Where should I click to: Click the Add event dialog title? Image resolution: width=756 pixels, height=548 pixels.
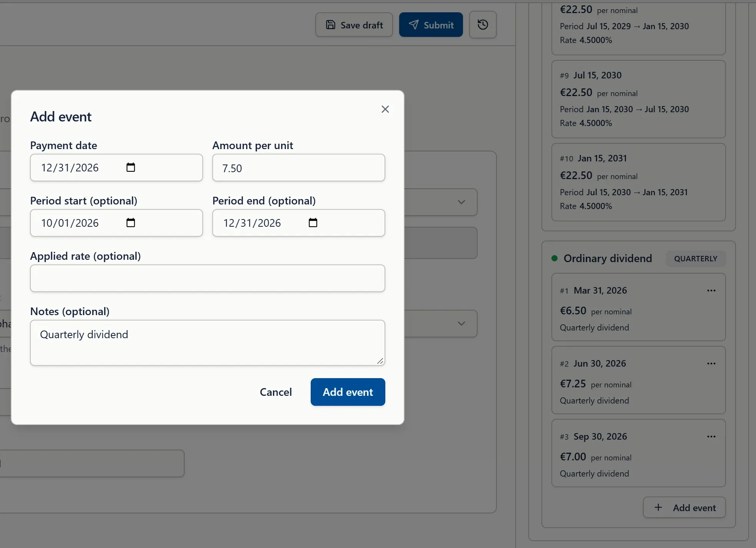click(61, 116)
